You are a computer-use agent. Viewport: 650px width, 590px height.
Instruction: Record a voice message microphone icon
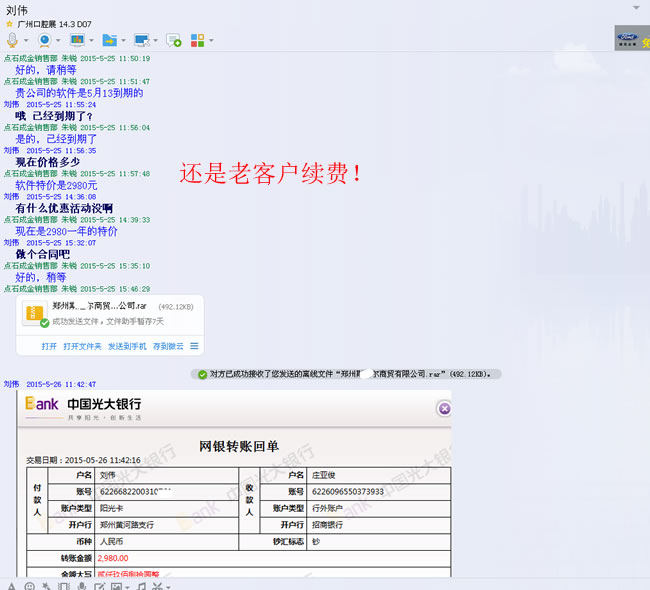(82, 586)
